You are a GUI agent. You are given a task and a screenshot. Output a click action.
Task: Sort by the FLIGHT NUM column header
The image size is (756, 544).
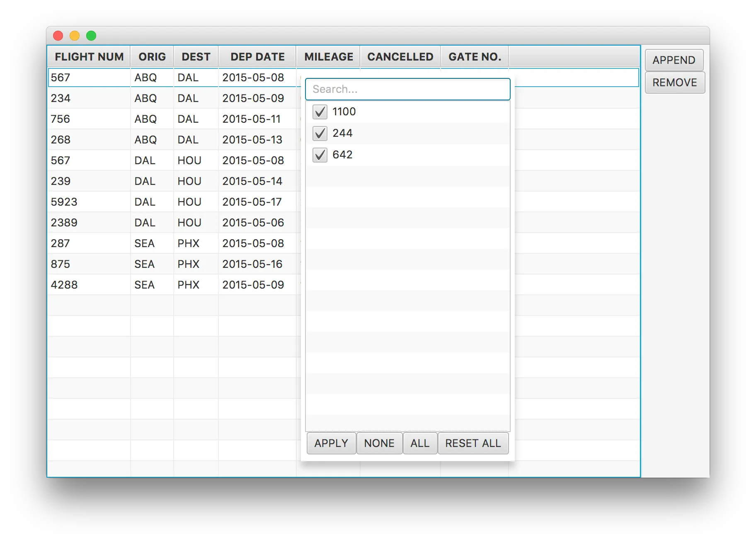tap(89, 57)
